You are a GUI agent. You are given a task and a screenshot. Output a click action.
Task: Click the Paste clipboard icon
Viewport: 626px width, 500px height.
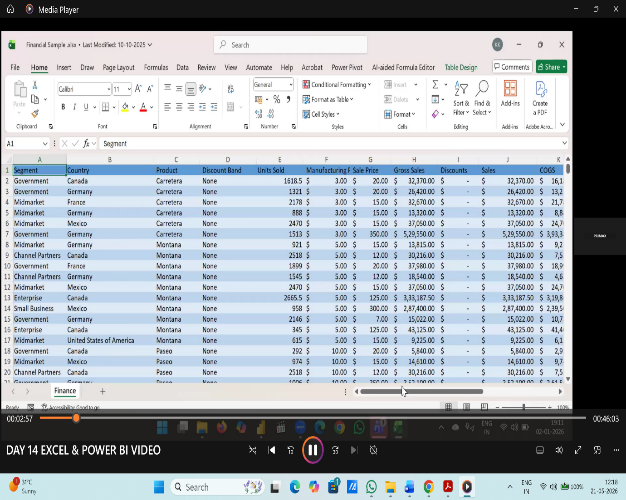(20, 89)
